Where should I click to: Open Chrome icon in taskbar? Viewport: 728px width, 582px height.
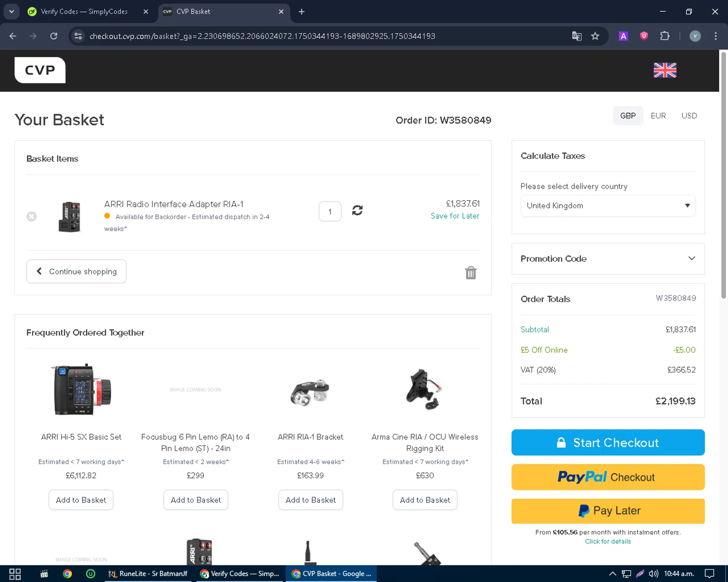[67, 574]
